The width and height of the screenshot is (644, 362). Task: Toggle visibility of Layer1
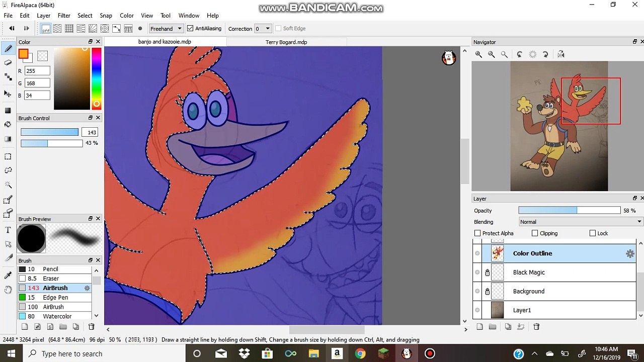point(477,310)
